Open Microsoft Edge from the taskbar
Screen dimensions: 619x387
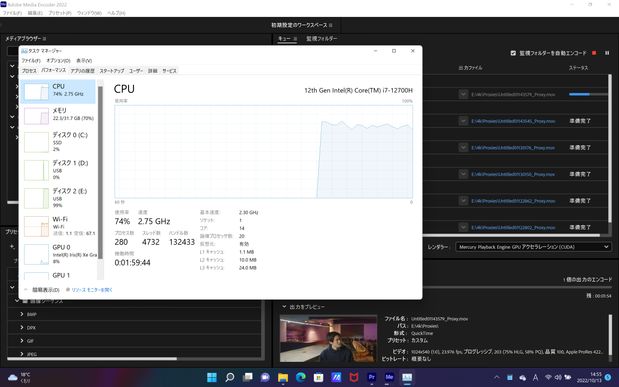coord(301,377)
